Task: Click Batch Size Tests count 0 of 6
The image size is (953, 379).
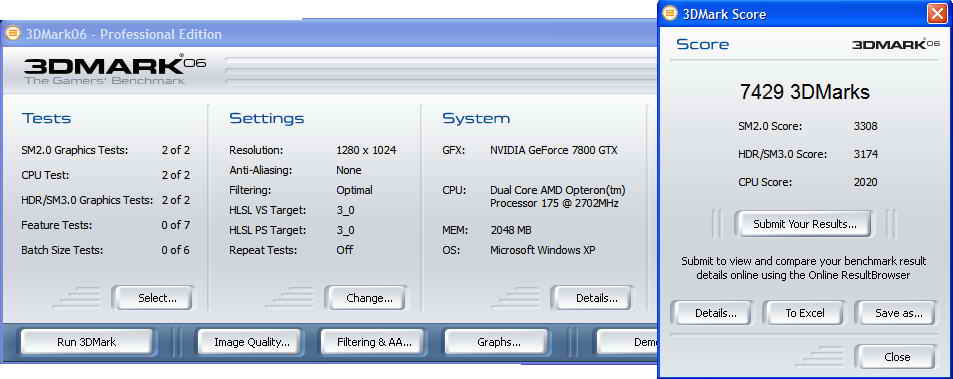Action: (176, 250)
